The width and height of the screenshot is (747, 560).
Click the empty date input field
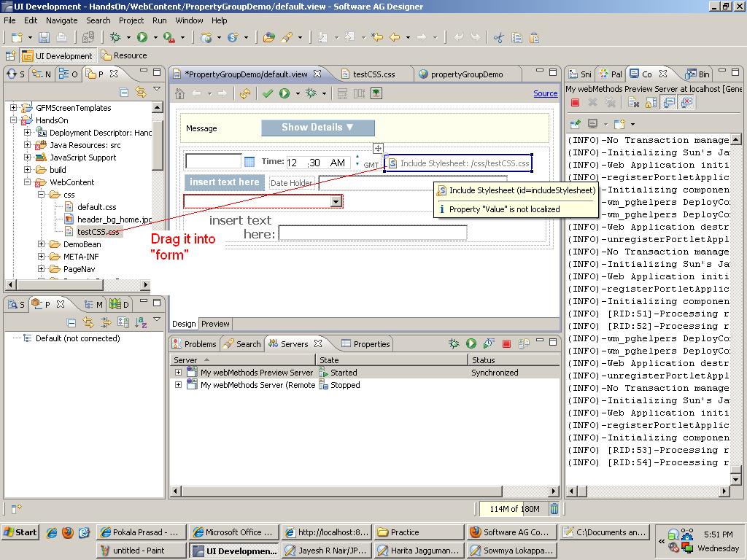(214, 161)
